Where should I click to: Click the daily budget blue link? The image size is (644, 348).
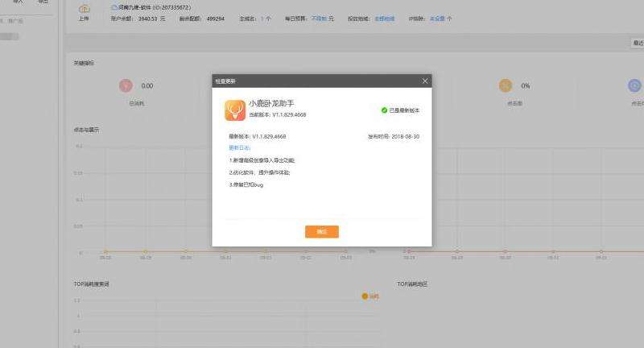(x=319, y=19)
